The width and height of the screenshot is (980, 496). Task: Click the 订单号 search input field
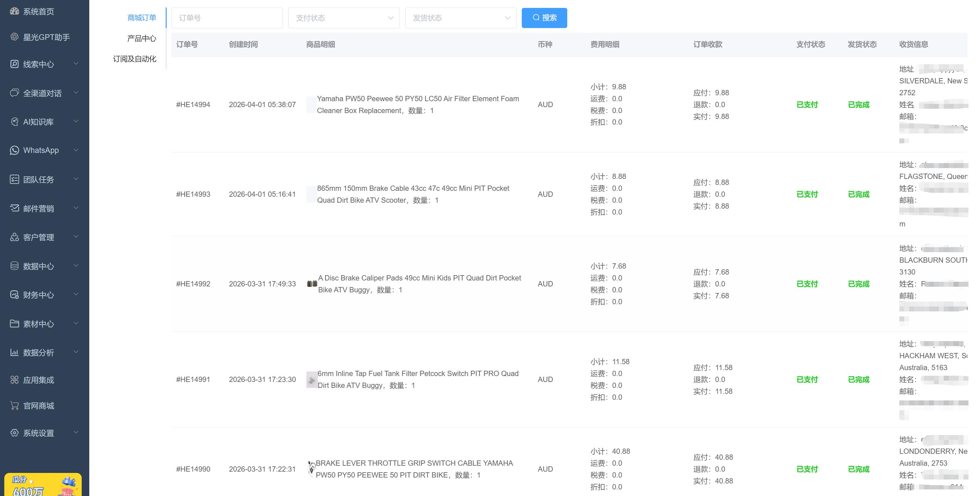(x=227, y=18)
